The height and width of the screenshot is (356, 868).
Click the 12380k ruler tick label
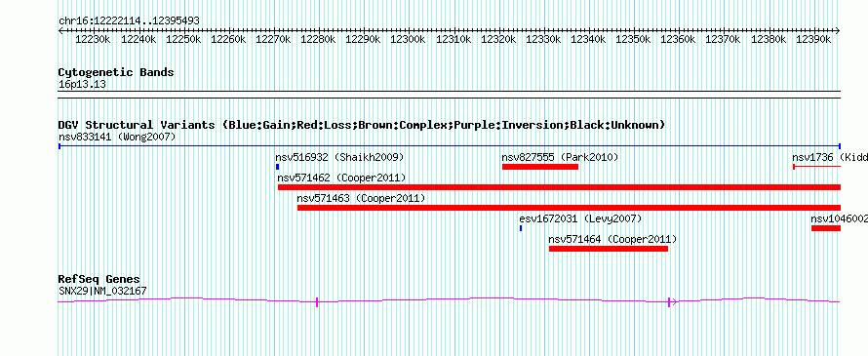coord(769,39)
